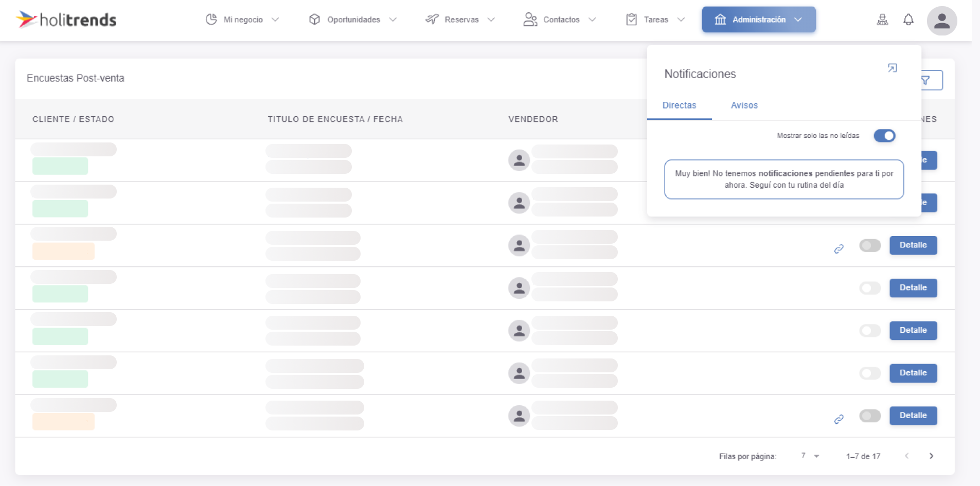The width and height of the screenshot is (980, 486).
Task: Click the Tareas clipboard icon
Action: (x=631, y=20)
